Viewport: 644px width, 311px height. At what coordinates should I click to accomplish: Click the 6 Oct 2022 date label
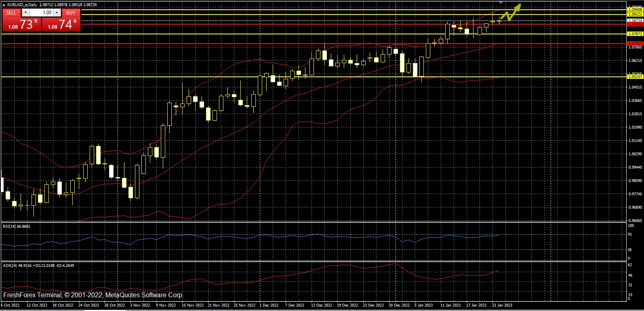pyautogui.click(x=11, y=305)
